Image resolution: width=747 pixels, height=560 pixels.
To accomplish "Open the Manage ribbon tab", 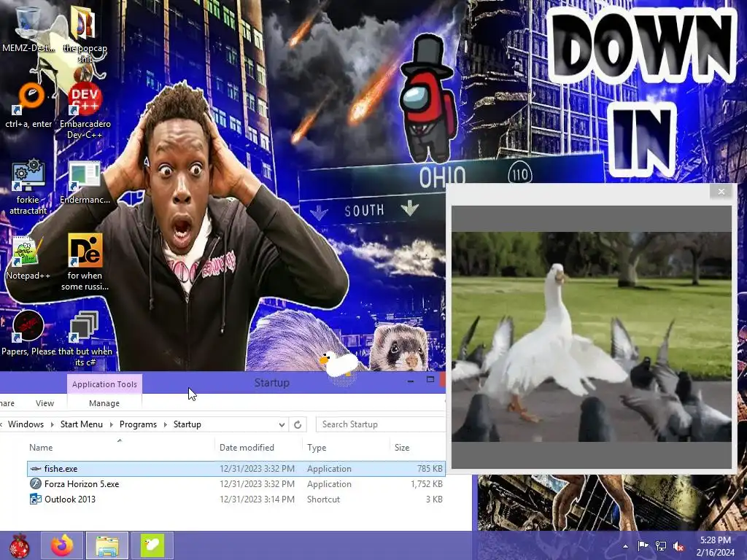I will coord(104,403).
